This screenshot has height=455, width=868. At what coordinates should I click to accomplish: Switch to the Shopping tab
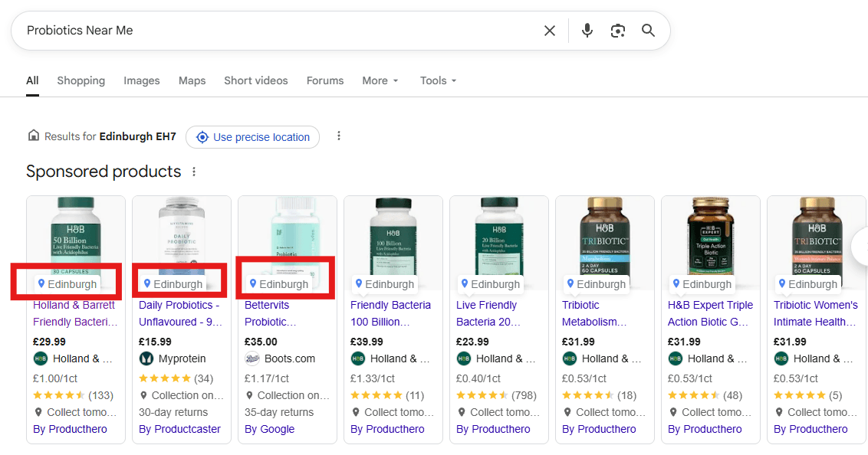click(x=81, y=80)
